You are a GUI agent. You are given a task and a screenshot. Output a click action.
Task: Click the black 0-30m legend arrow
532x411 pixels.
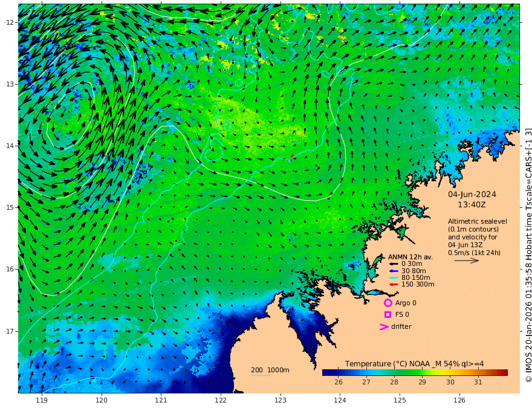click(x=394, y=264)
